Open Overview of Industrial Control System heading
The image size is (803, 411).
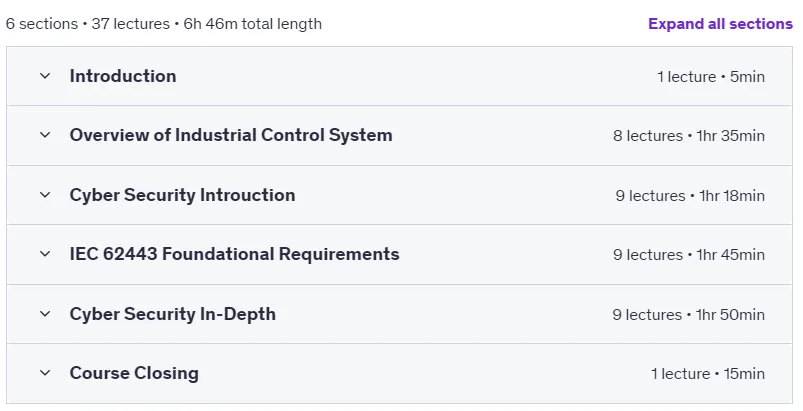(231, 135)
